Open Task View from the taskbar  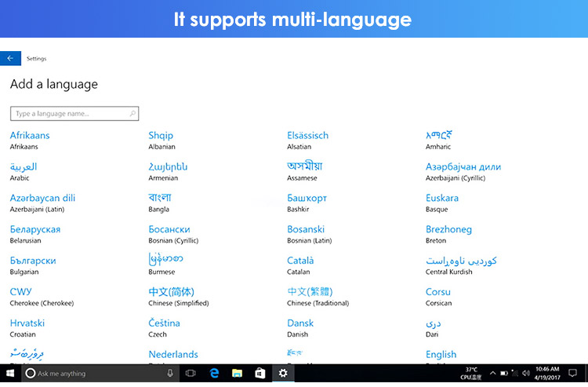point(191,373)
